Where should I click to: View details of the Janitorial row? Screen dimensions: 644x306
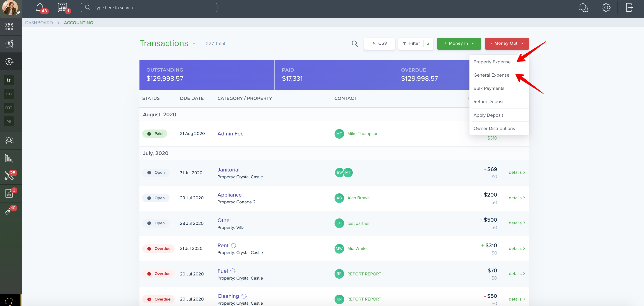click(x=517, y=172)
